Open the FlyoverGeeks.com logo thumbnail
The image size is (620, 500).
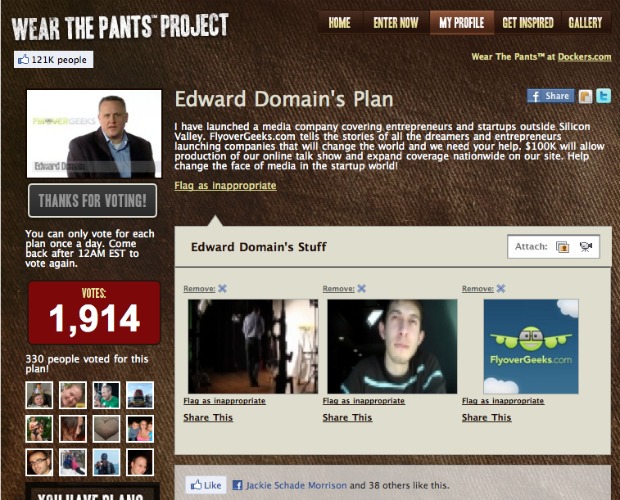click(x=531, y=346)
